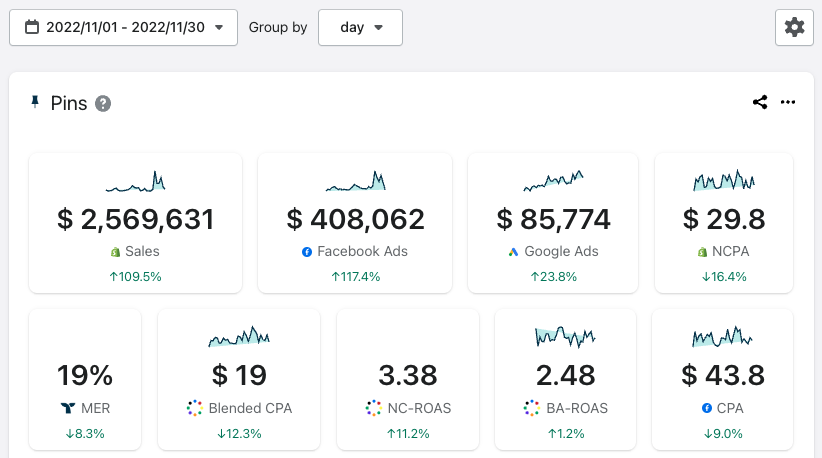Click the calendar icon in the date picker
Viewport: 822px width, 458px height.
coord(32,27)
